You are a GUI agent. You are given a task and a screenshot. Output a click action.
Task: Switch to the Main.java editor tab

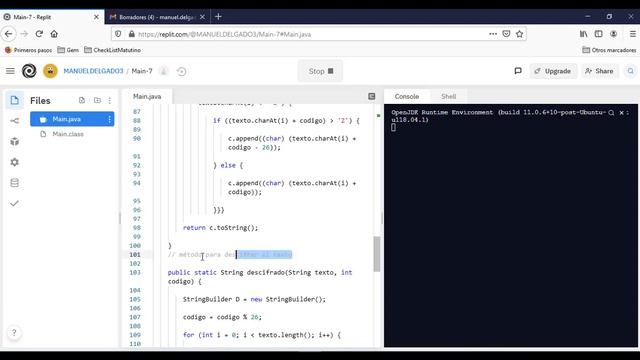point(147,96)
